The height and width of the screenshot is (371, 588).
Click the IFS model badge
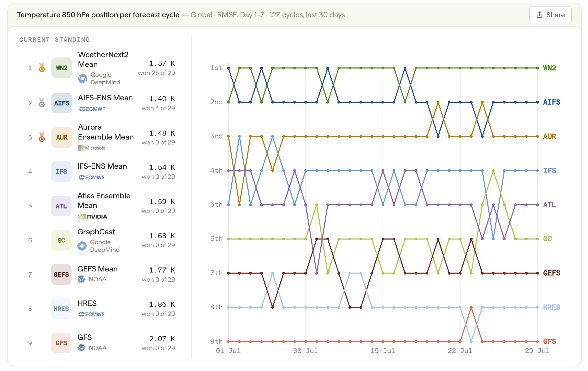(61, 172)
